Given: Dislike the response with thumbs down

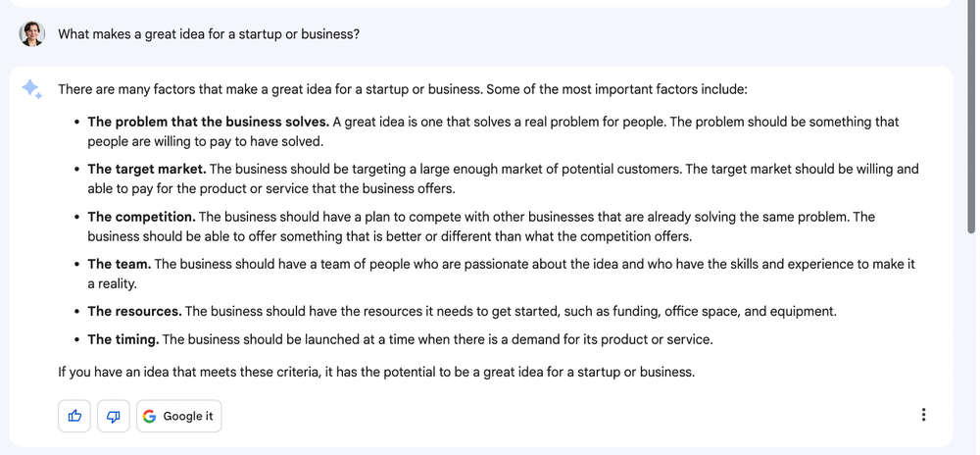Looking at the screenshot, I should click(x=113, y=416).
